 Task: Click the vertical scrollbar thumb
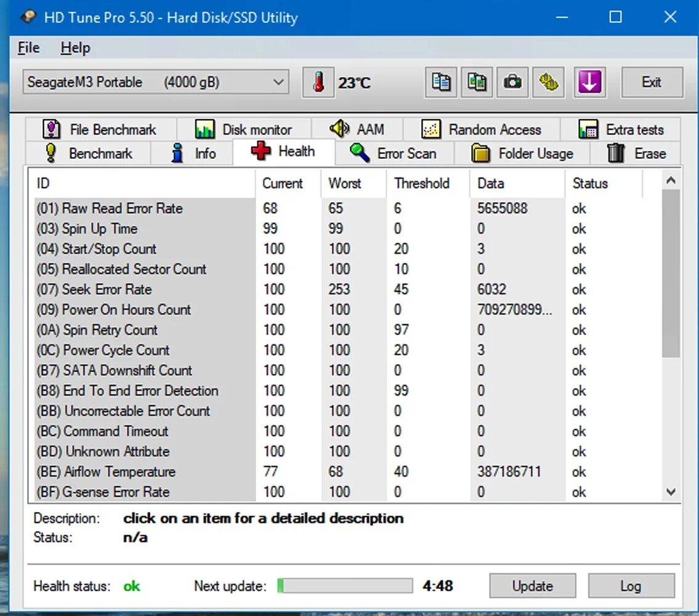671,274
